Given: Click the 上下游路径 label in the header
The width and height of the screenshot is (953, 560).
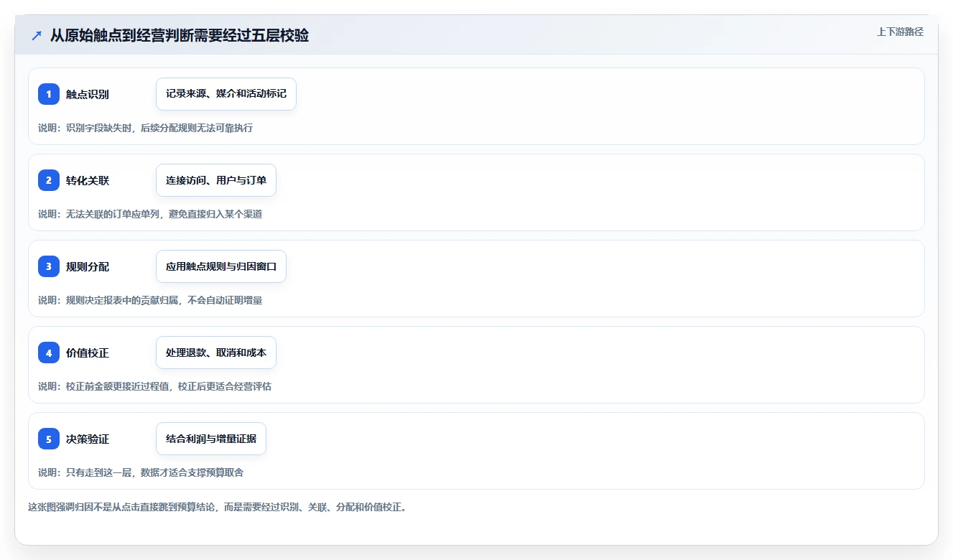Looking at the screenshot, I should [x=900, y=32].
